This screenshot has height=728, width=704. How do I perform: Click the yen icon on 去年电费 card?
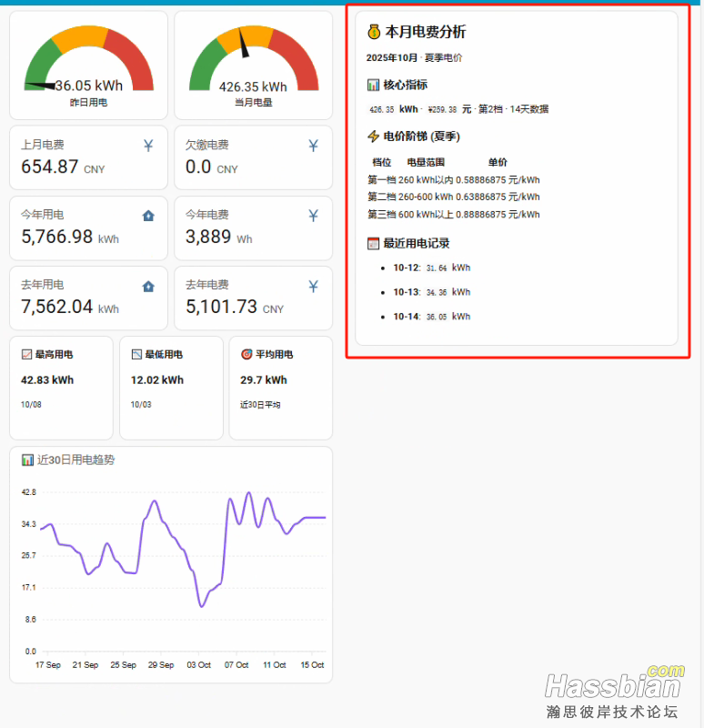[x=313, y=286]
